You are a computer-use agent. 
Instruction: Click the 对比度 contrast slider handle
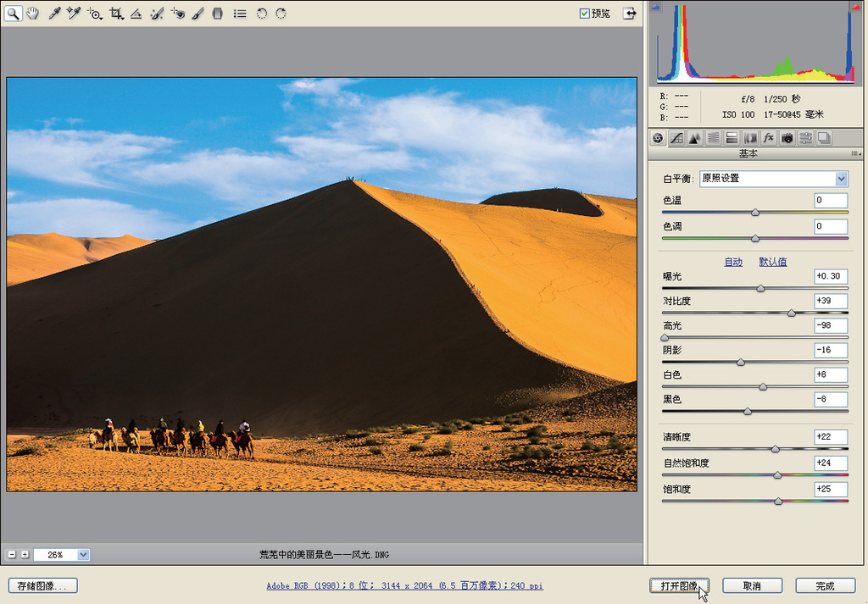[792, 313]
